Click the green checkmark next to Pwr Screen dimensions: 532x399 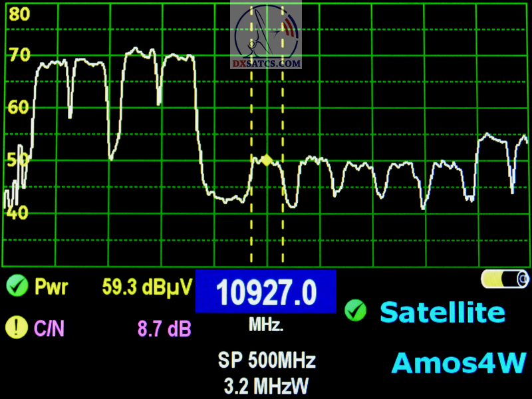pyautogui.click(x=15, y=287)
